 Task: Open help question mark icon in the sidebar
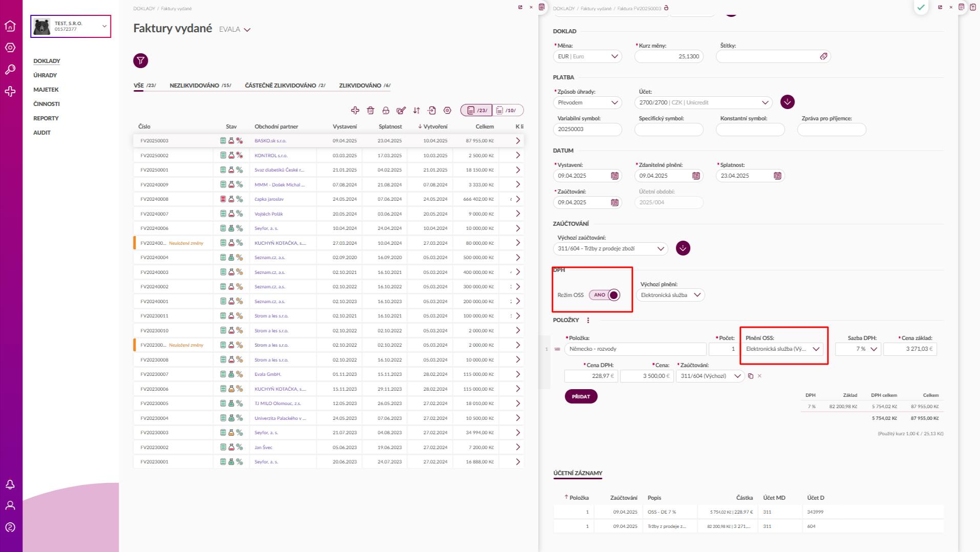[x=10, y=527]
